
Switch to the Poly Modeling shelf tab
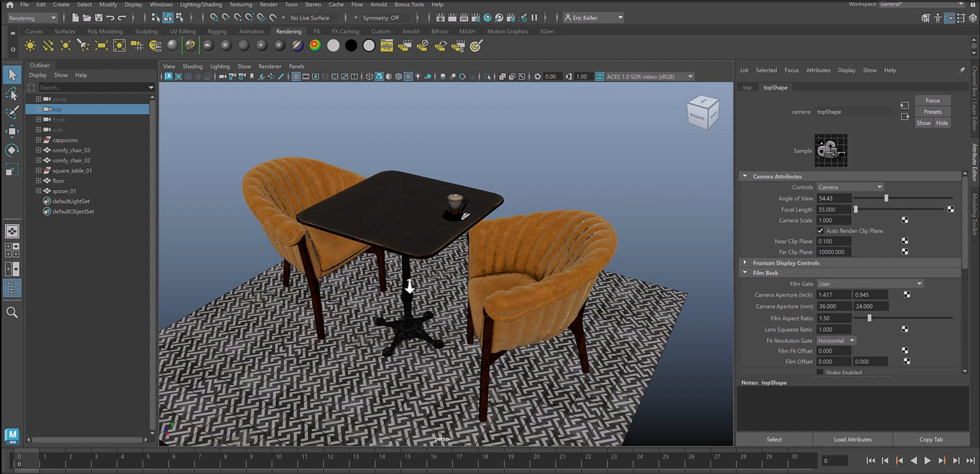[105, 32]
